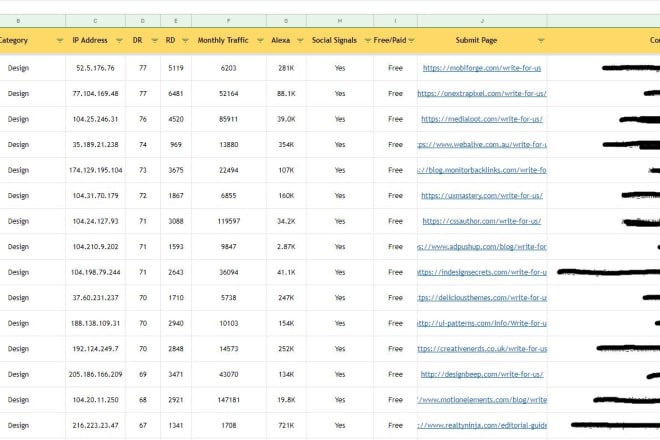Open the Monthly Traffic filter dropdown
Image resolution: width=660 pixels, height=440 pixels.
(260, 40)
